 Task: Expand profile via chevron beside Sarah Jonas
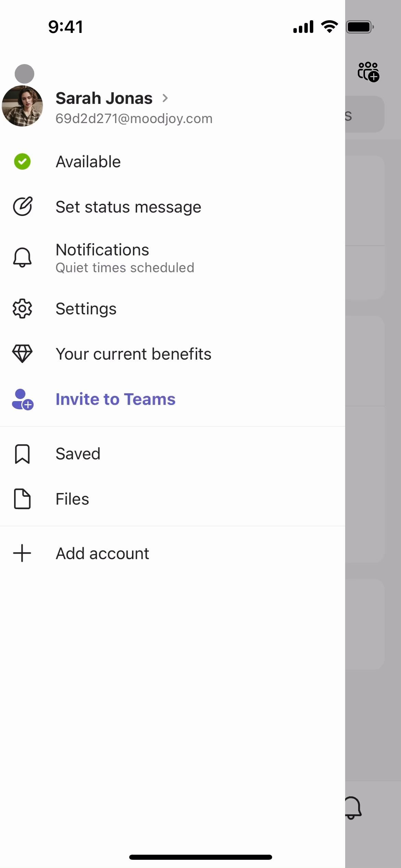[165, 98]
